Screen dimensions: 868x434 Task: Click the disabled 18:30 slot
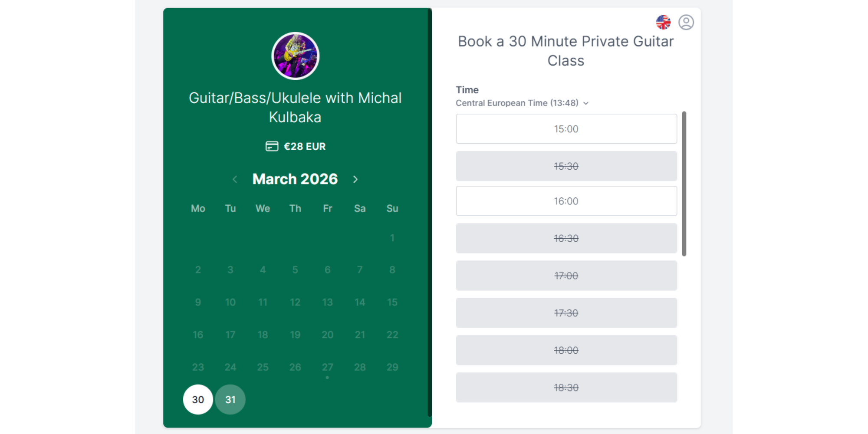click(566, 387)
